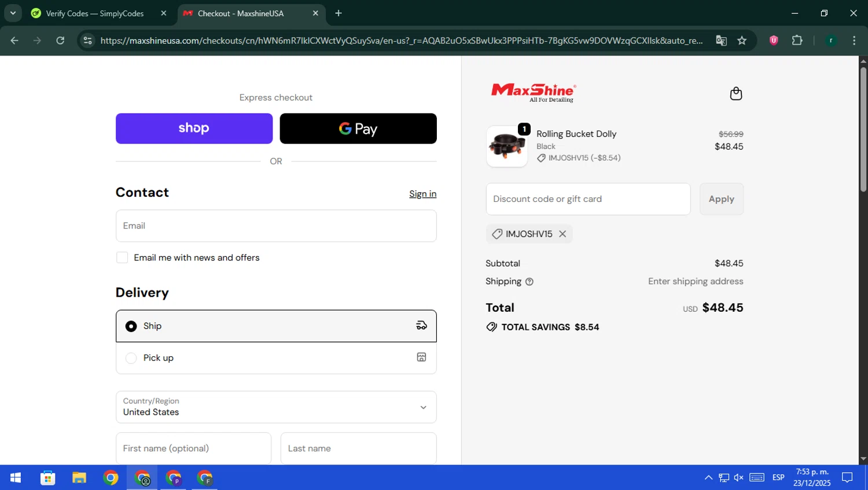Viewport: 868px width, 490px height.
Task: Select the Checkout - MaxshineUSA tab
Action: coord(240,13)
